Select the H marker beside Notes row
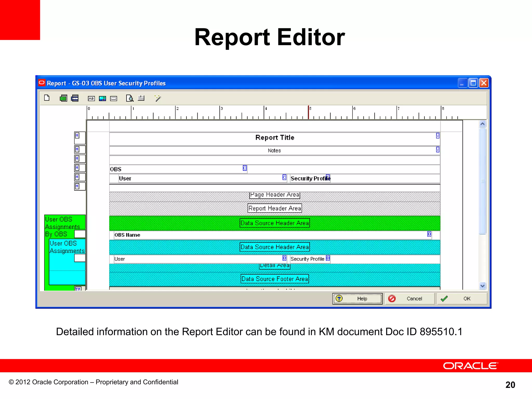 coord(77,149)
